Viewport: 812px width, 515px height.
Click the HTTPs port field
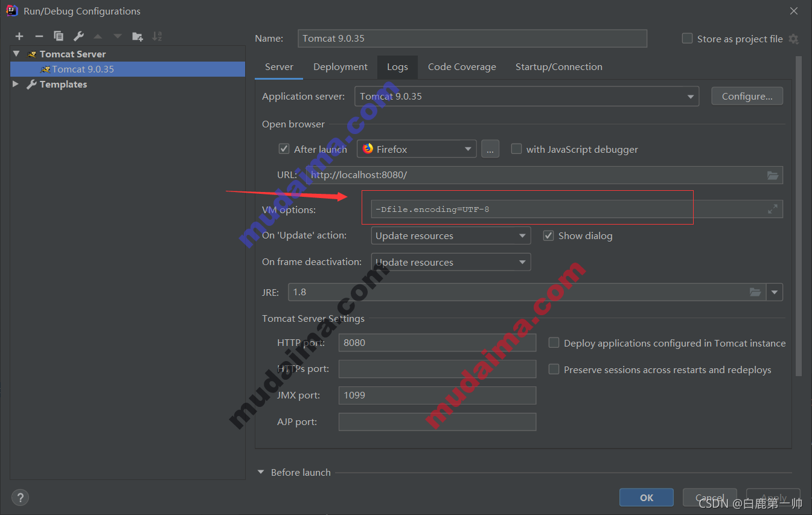[x=438, y=369]
